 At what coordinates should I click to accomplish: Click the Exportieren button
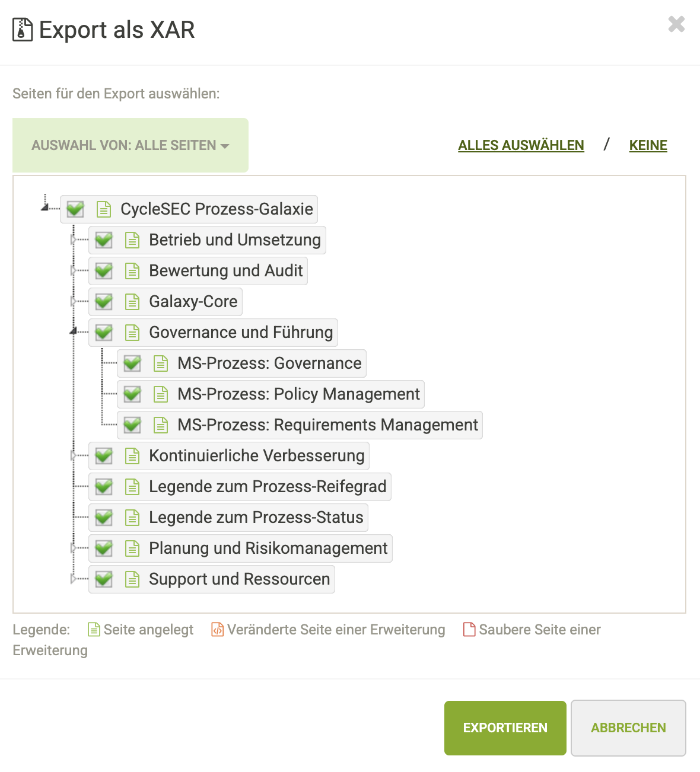tap(505, 728)
